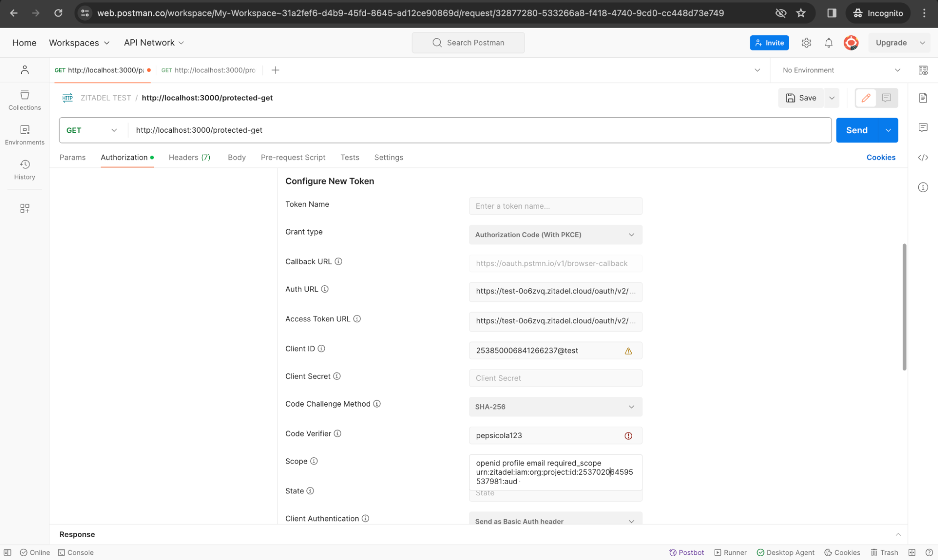Open the Cookies link
The image size is (938, 560).
pos(881,158)
